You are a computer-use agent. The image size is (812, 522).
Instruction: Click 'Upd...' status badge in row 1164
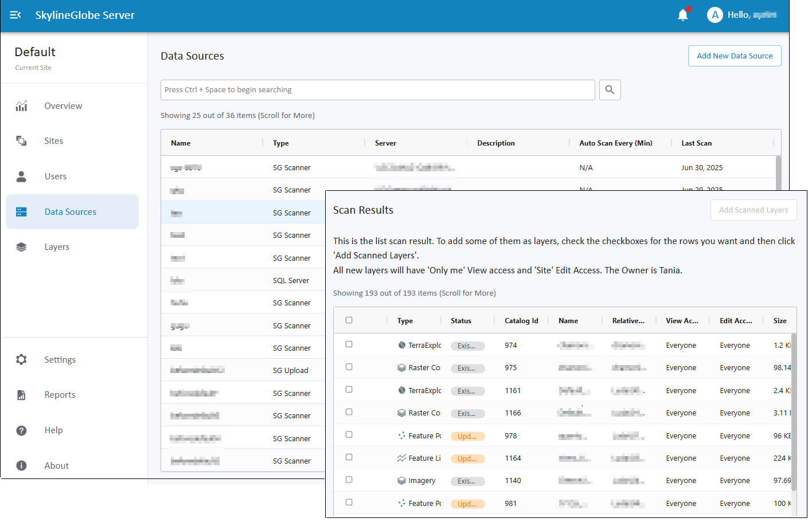click(468, 459)
